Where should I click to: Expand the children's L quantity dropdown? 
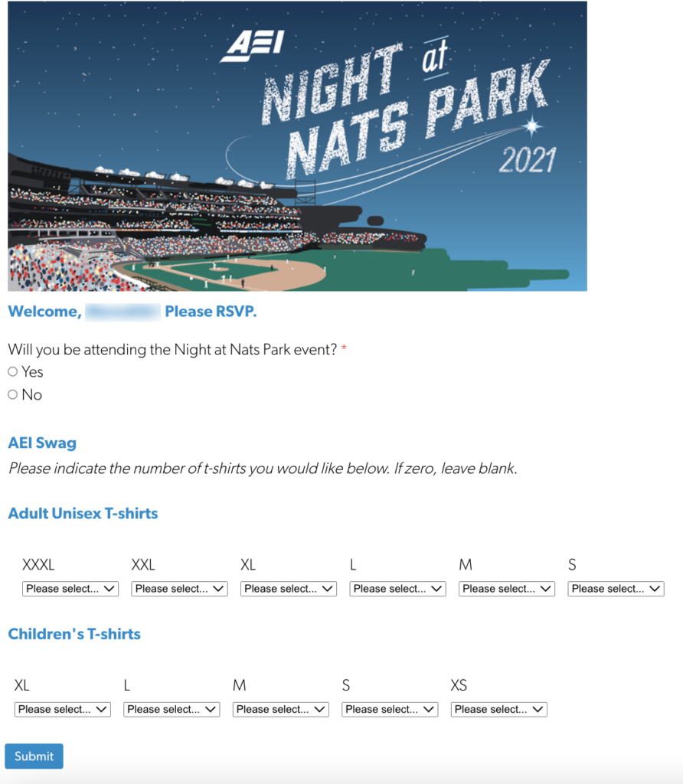tap(172, 710)
